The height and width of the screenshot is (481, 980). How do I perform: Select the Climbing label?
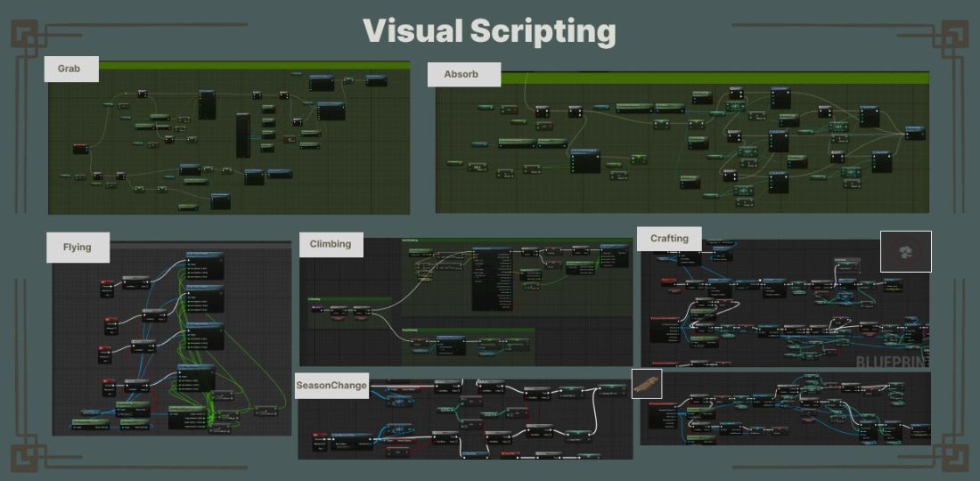[331, 244]
